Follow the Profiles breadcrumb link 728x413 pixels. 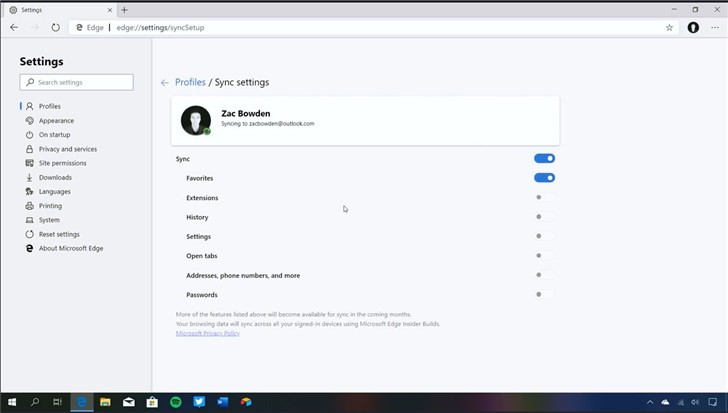tap(190, 82)
